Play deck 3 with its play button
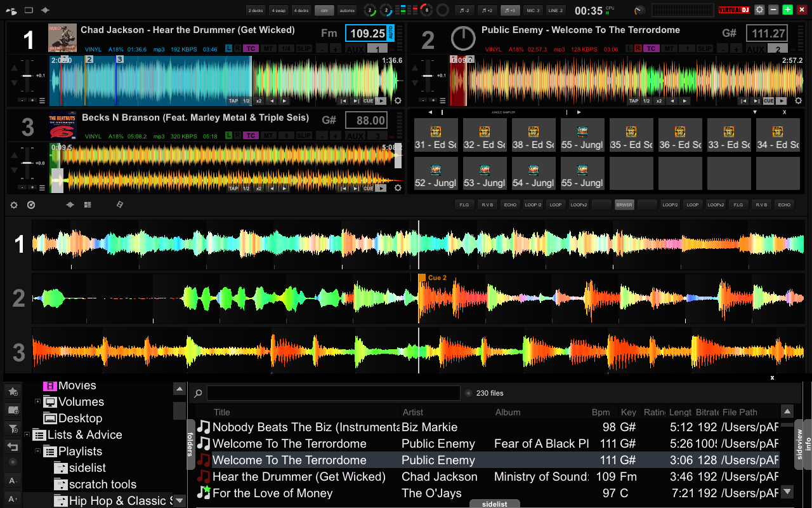812x508 pixels. (381, 188)
